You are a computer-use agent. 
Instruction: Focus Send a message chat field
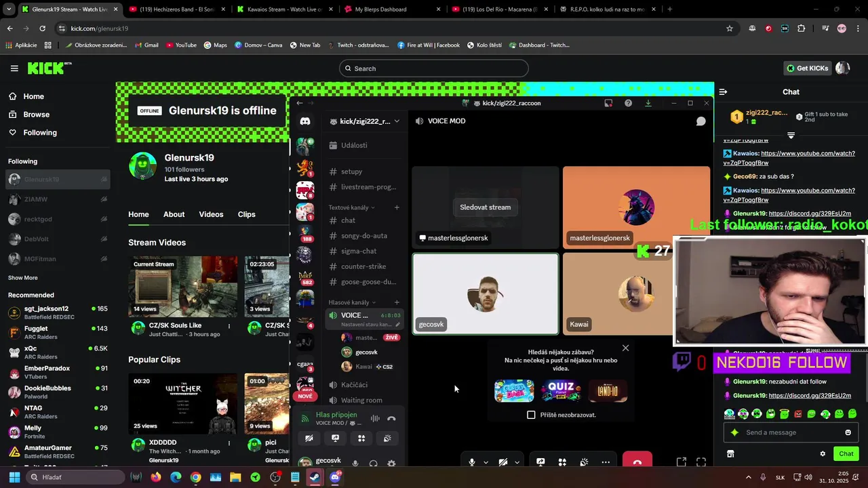[790, 432]
